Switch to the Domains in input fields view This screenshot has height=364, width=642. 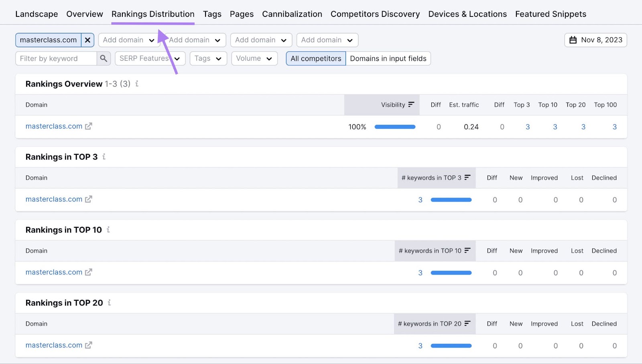[x=388, y=59]
